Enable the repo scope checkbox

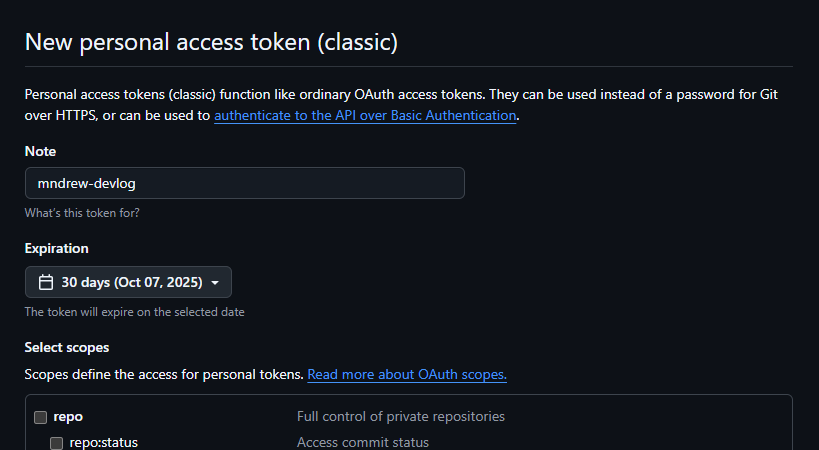41,417
